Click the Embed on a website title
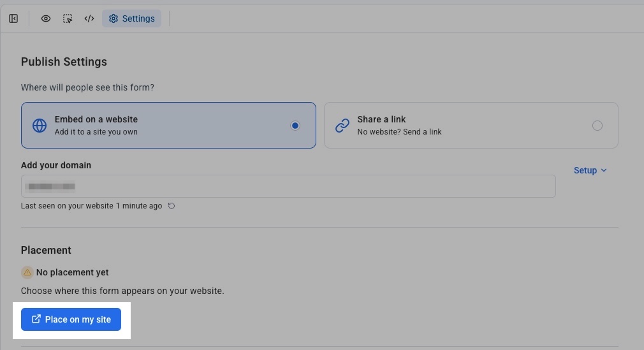Viewport: 644px width, 350px height. pyautogui.click(x=96, y=119)
